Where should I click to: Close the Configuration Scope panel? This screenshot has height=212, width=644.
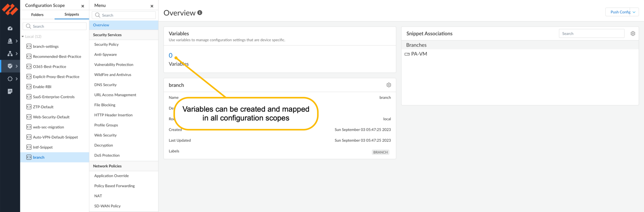click(x=83, y=6)
